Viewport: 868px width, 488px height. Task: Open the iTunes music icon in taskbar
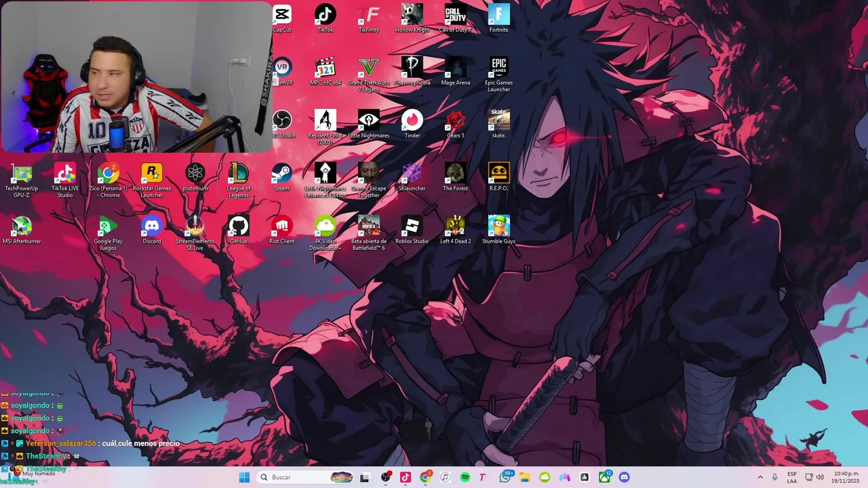[x=445, y=477]
